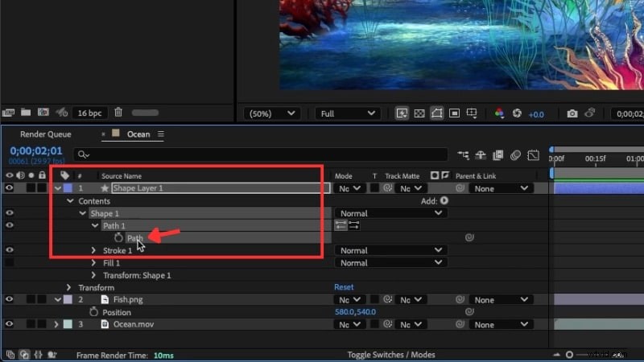
Task: Expand the Stroke 1 group
Action: 93,250
